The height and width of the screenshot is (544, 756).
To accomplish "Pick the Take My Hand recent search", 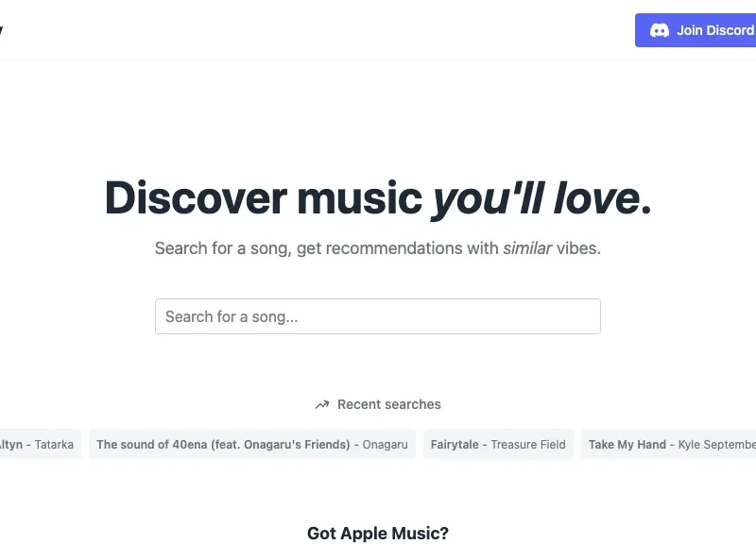I will [x=668, y=444].
